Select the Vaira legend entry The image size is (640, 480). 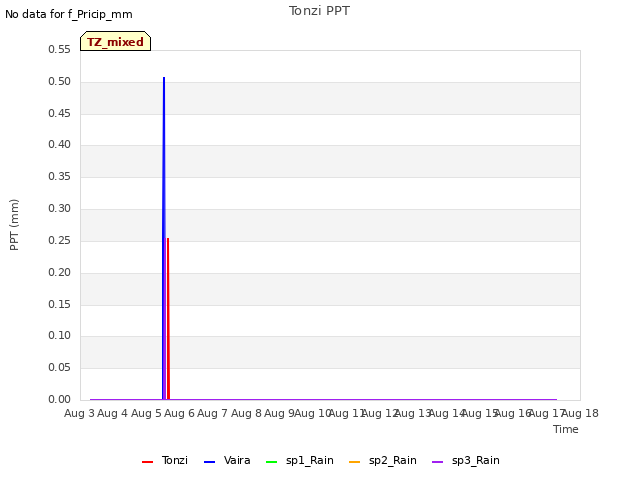pyautogui.click(x=227, y=461)
